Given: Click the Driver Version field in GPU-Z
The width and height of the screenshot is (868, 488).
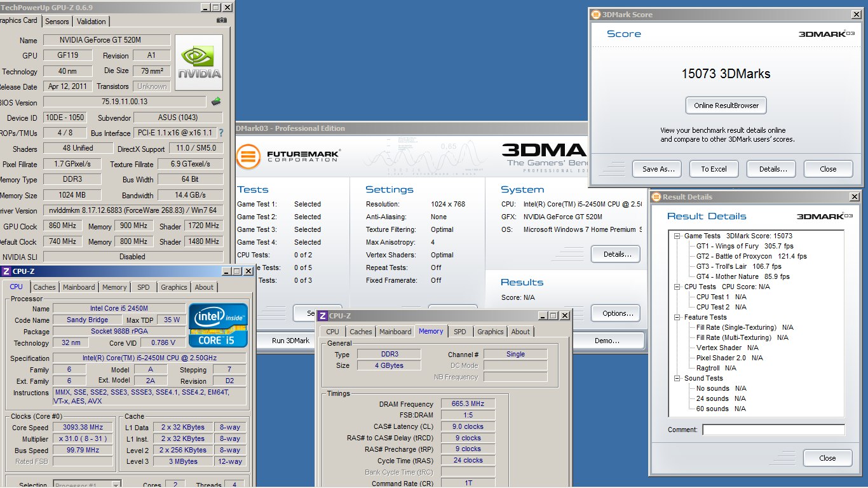Looking at the screenshot, I should [x=133, y=210].
